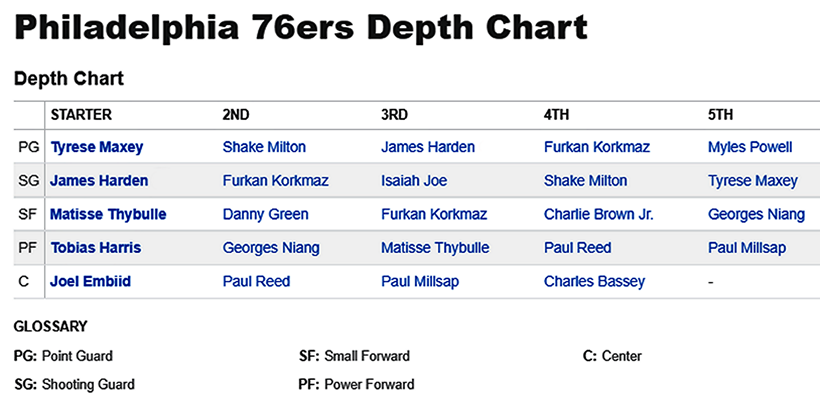Click James Harden starter shooting guard link
The height and width of the screenshot is (408, 820).
[98, 181]
